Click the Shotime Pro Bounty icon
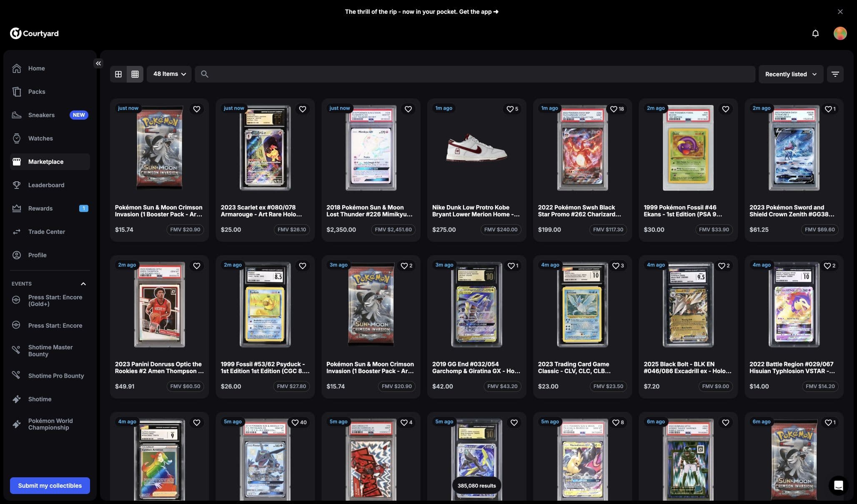 point(16,375)
